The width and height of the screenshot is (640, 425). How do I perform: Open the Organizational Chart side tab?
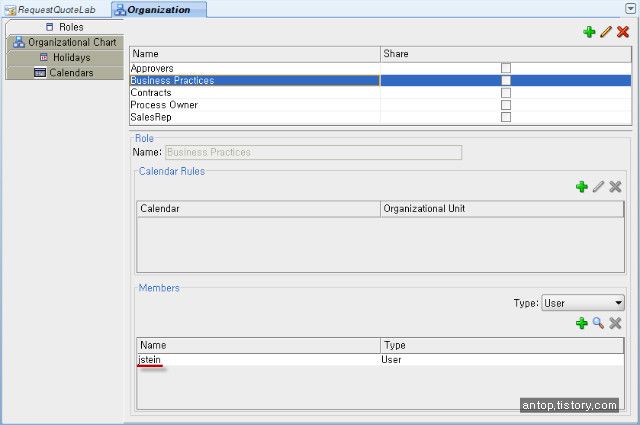click(65, 42)
